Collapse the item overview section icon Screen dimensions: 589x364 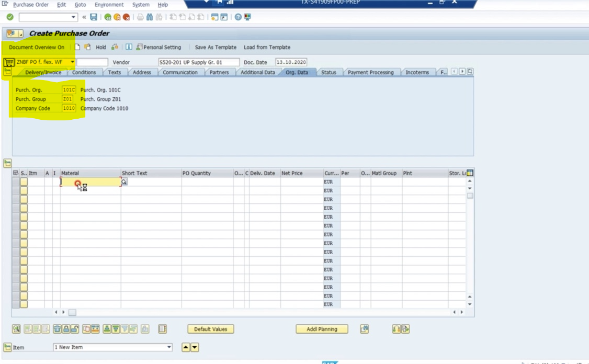[7, 163]
